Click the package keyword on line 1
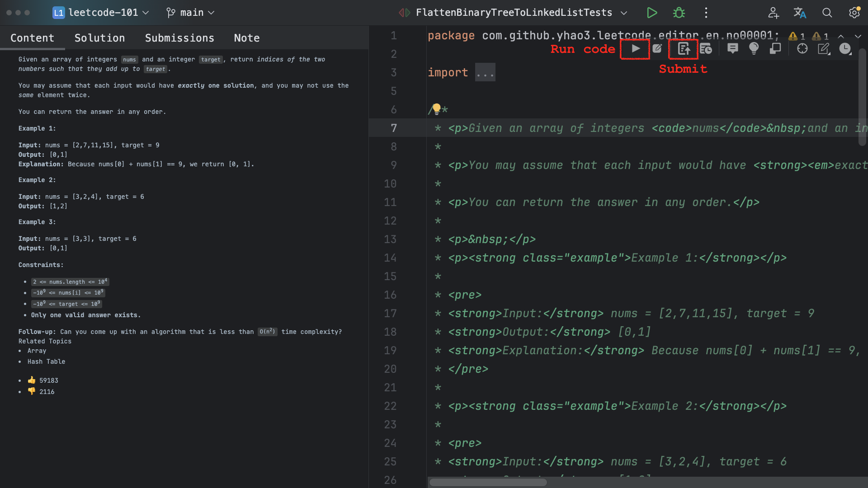 point(451,35)
